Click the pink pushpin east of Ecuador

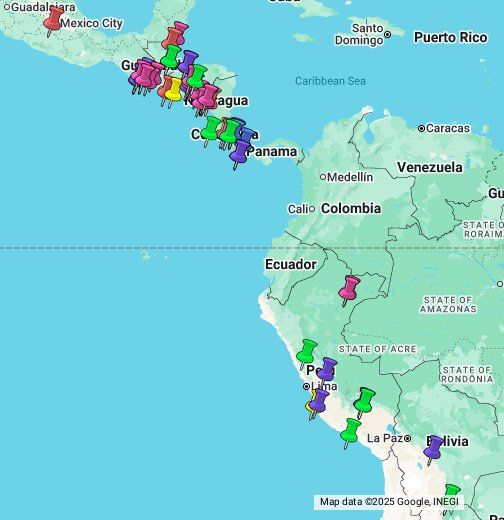[349, 289]
